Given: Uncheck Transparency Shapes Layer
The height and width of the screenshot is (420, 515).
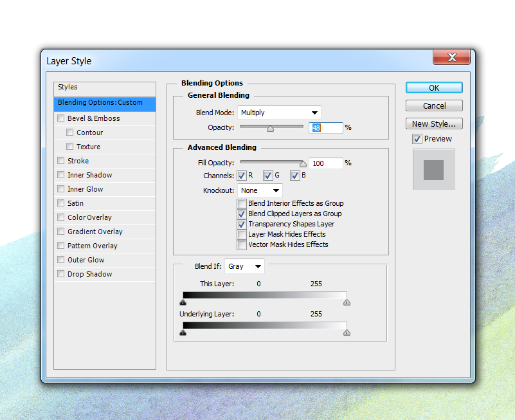Looking at the screenshot, I should (x=242, y=224).
